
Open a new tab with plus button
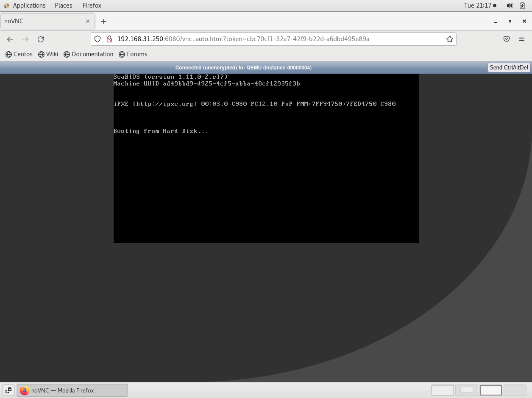coord(104,21)
